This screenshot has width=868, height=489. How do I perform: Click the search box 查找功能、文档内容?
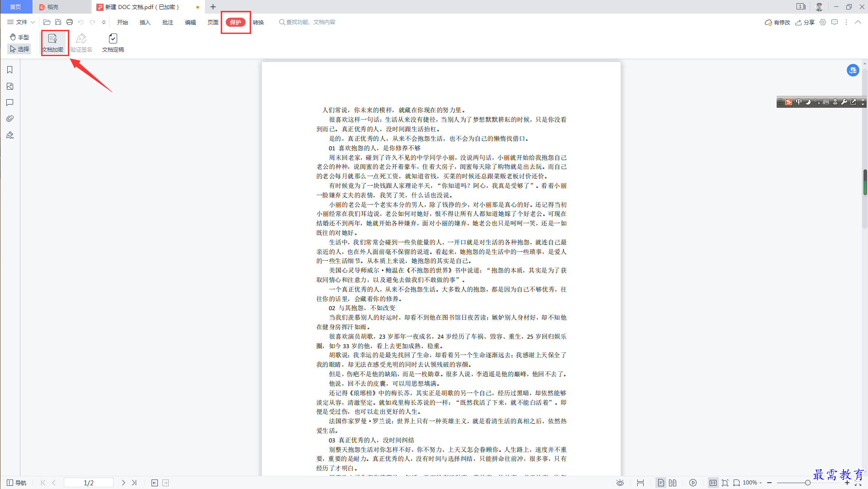tap(308, 22)
